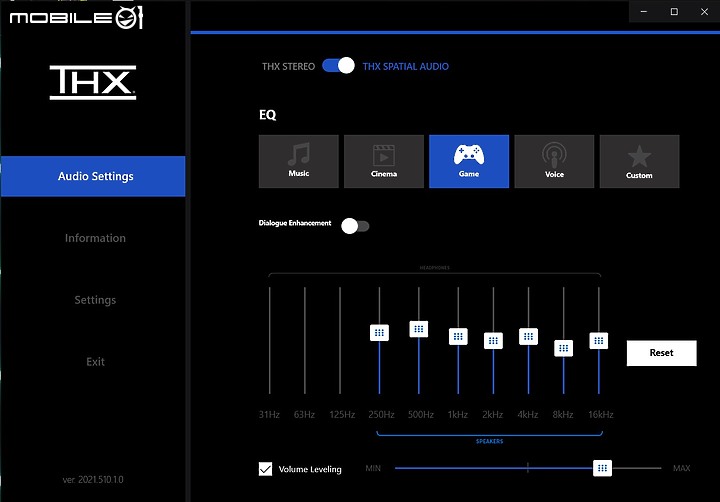Open the Settings section

(95, 300)
